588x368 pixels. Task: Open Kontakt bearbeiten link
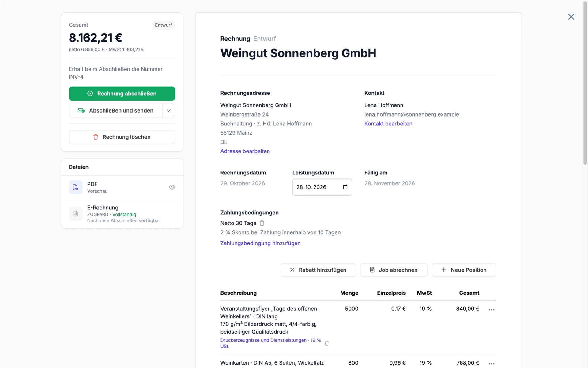[x=388, y=124]
